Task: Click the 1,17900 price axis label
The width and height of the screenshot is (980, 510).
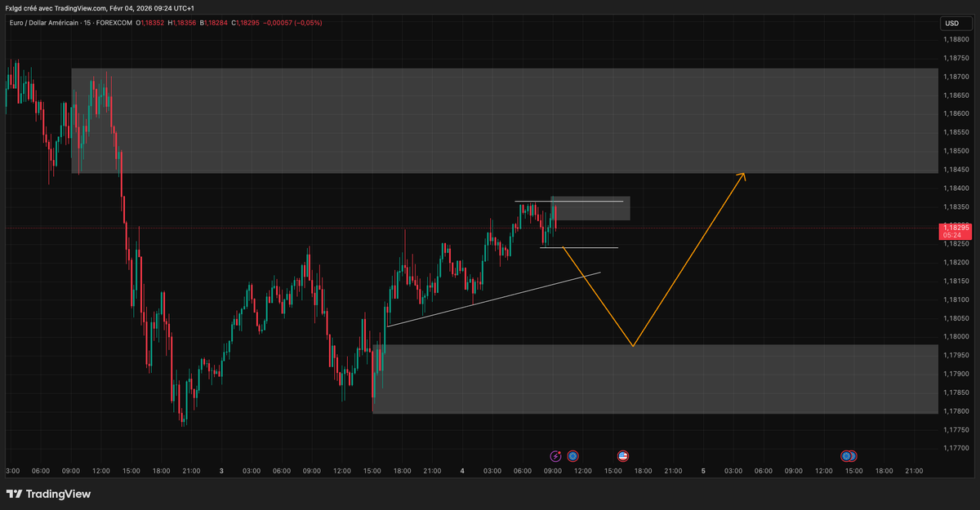Action: [955, 374]
